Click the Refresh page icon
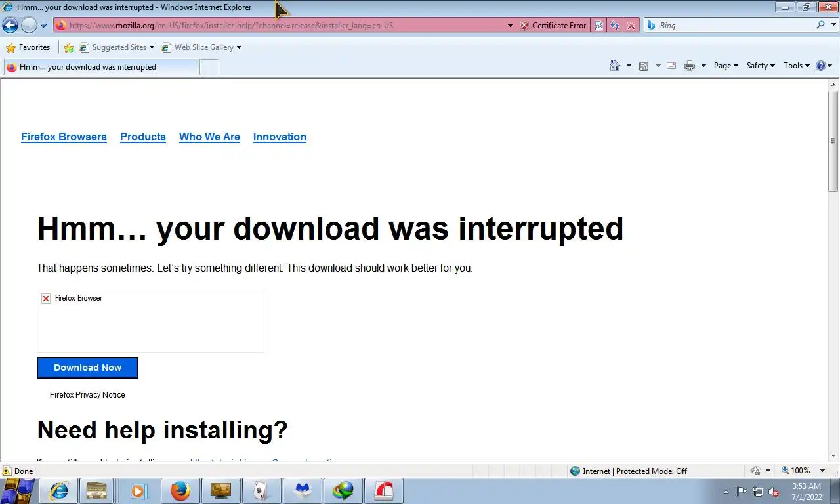The image size is (840, 504). click(x=614, y=26)
